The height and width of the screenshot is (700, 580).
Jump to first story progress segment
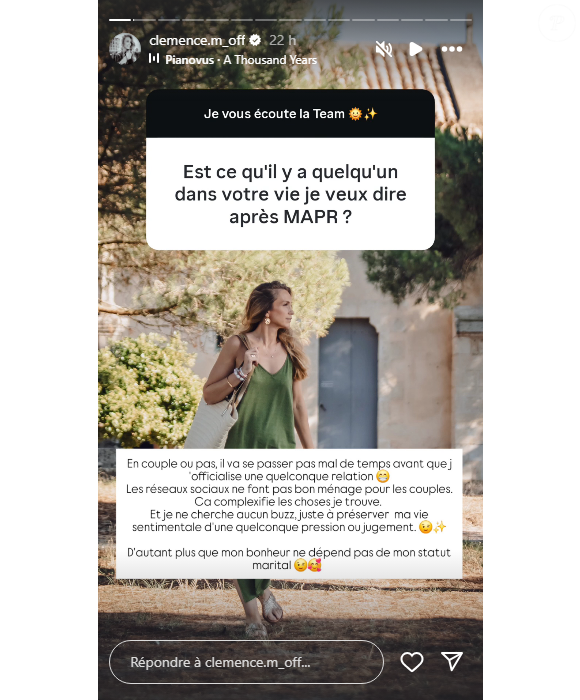[x=120, y=20]
